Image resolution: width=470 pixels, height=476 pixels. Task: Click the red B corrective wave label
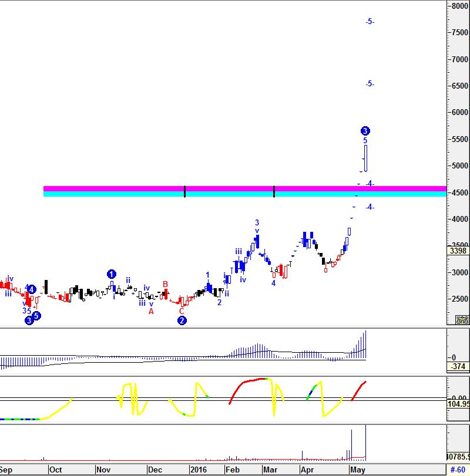point(166,285)
